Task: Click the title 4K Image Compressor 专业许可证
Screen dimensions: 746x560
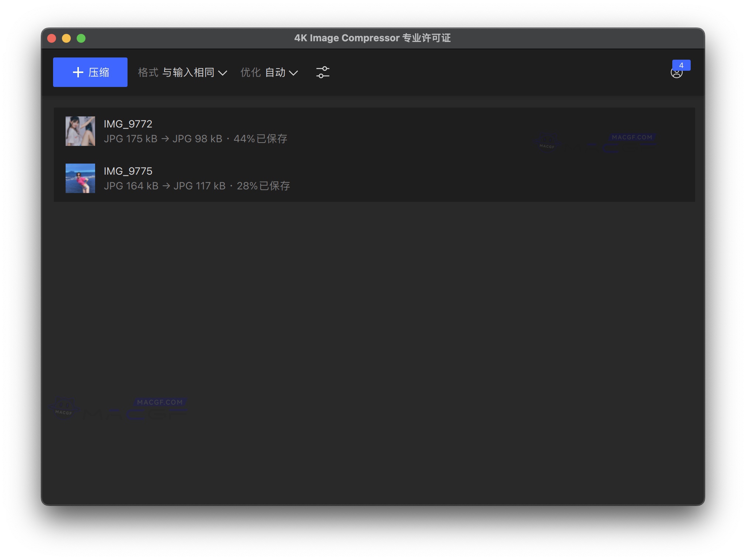Action: tap(373, 38)
